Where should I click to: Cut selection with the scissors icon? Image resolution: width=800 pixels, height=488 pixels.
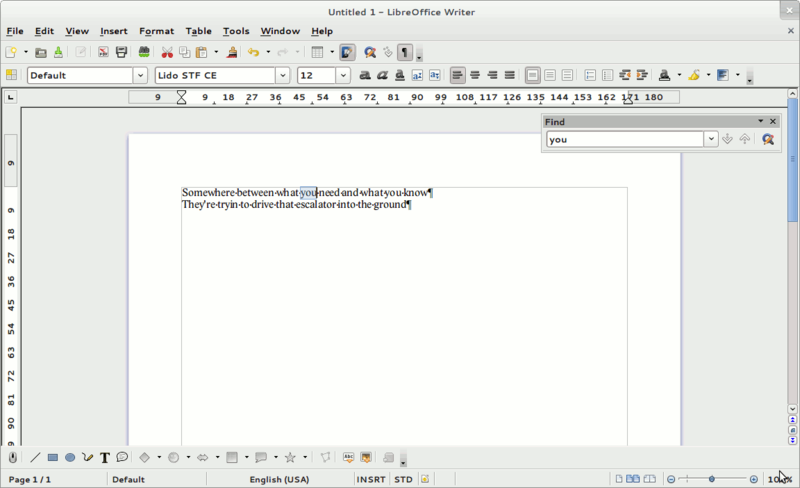coord(167,52)
